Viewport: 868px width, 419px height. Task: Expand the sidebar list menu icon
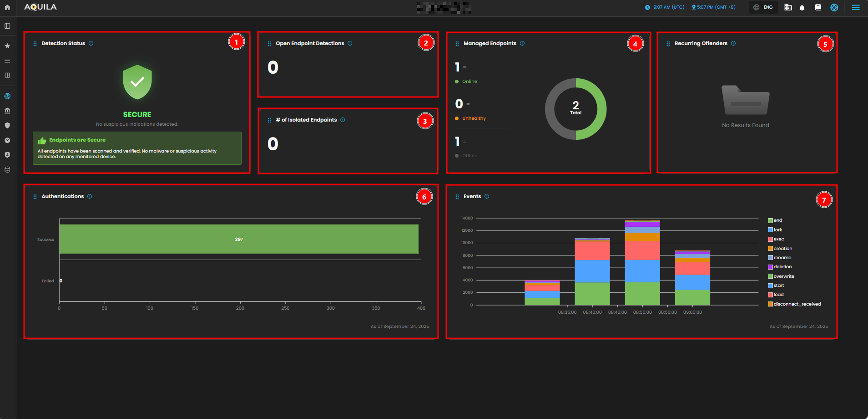coord(7,61)
